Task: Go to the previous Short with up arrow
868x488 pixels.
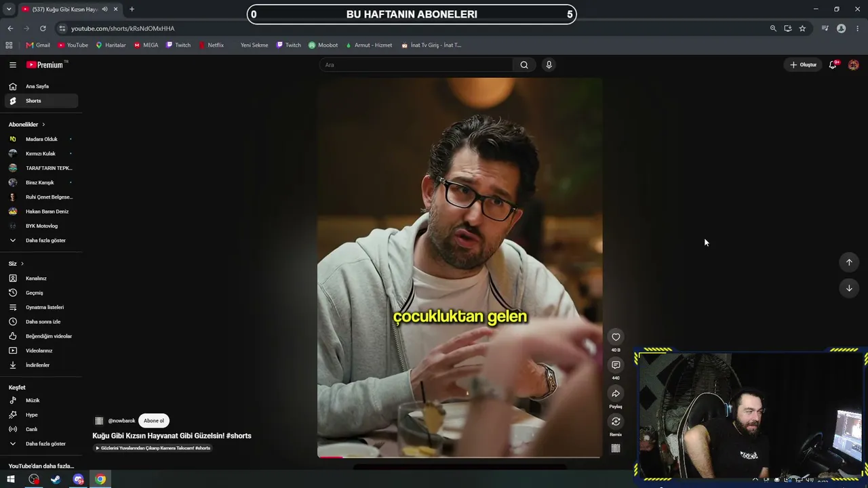Action: (849, 262)
